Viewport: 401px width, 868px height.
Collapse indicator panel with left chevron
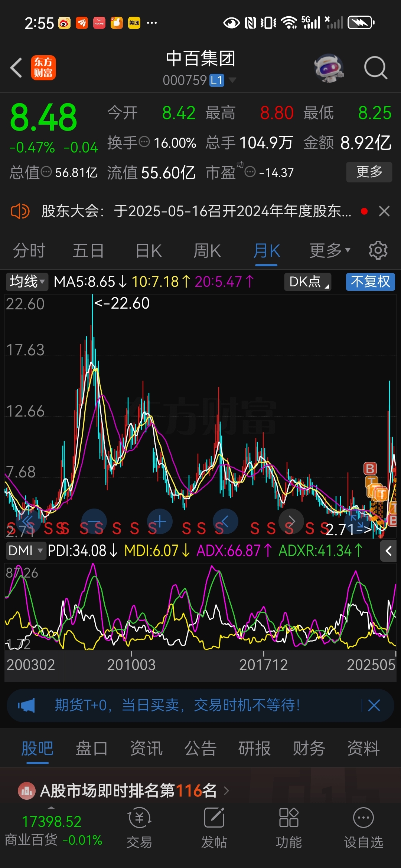[388, 551]
